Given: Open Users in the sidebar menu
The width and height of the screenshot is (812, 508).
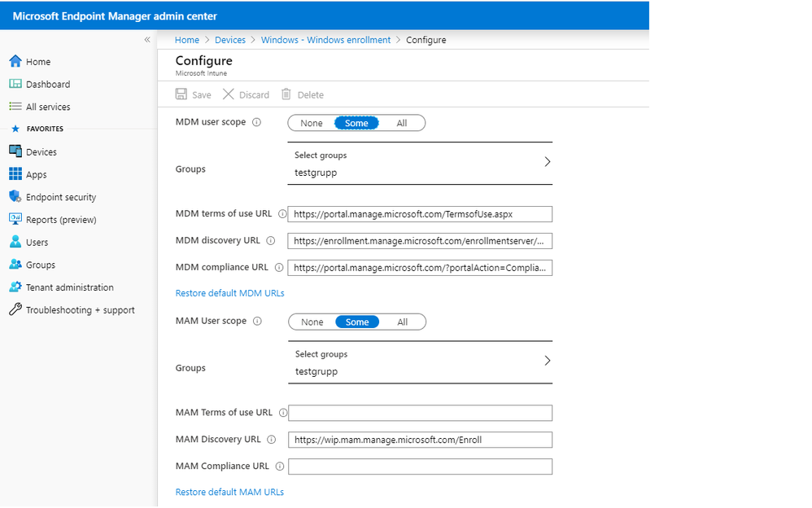Looking at the screenshot, I should (37, 243).
